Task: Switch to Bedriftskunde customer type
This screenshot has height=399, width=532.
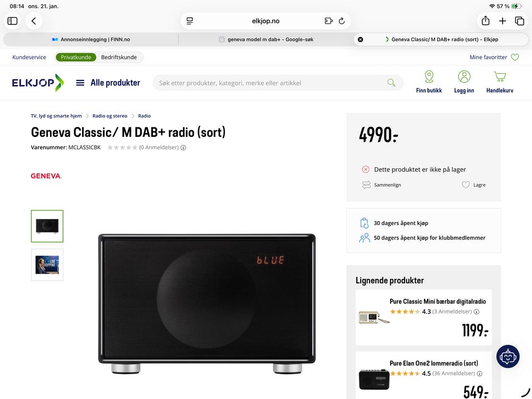Action: [119, 57]
